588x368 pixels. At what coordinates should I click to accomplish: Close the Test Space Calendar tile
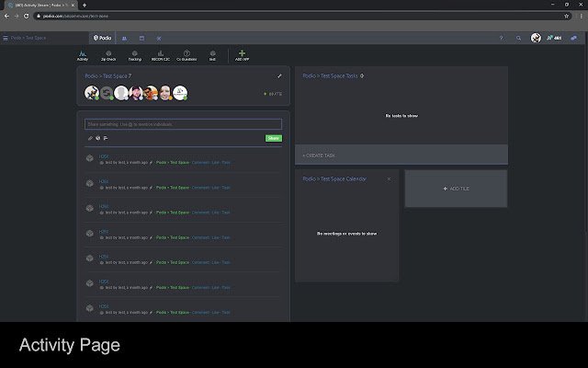pyautogui.click(x=389, y=179)
